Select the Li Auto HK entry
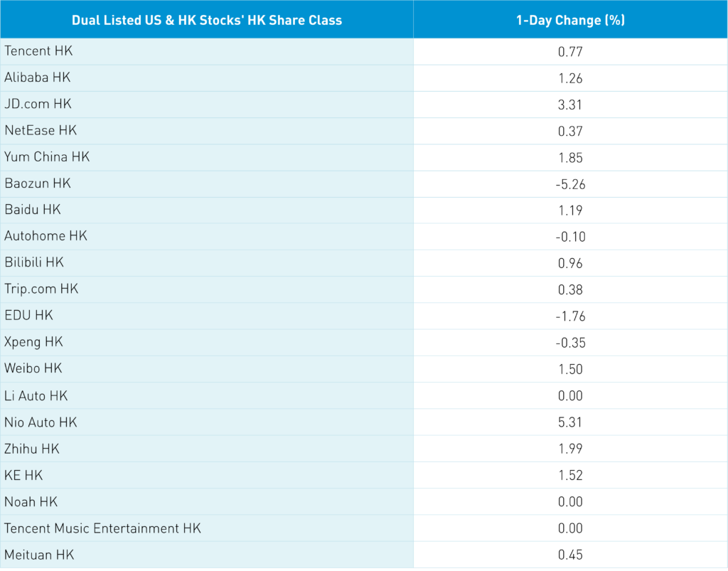 click(36, 395)
